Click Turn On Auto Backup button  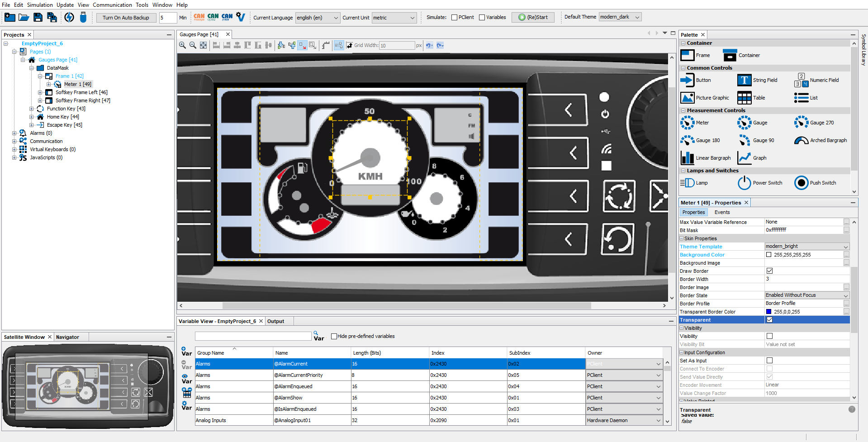(x=126, y=18)
